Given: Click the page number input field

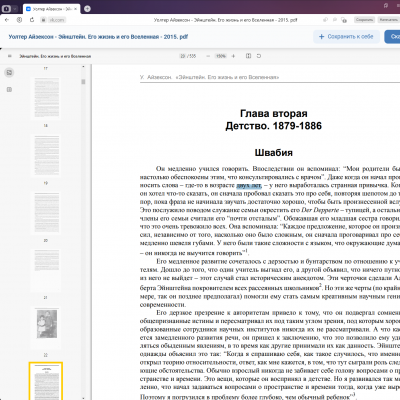Looking at the screenshot, I should [x=183, y=56].
